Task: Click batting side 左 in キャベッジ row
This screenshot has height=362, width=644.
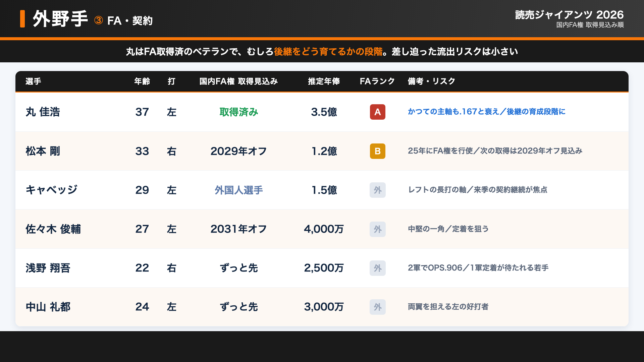Action: pos(171,190)
